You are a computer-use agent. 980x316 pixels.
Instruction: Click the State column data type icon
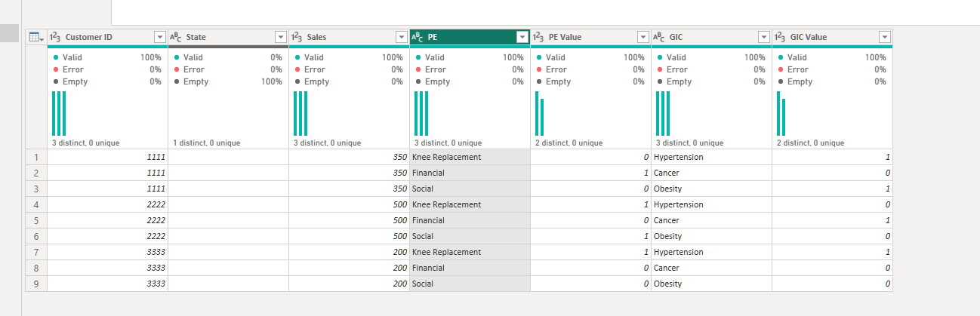point(175,37)
